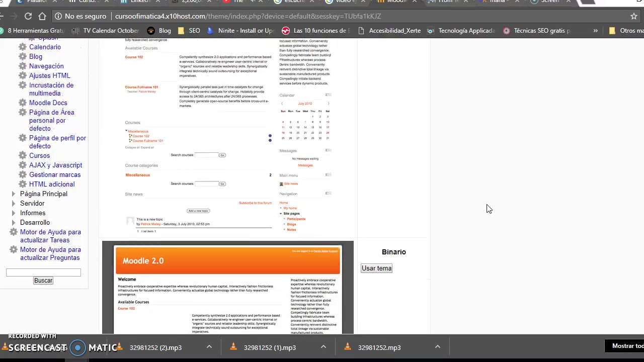Click the upper theme preview screenshot
644x362 pixels.
tap(228, 137)
